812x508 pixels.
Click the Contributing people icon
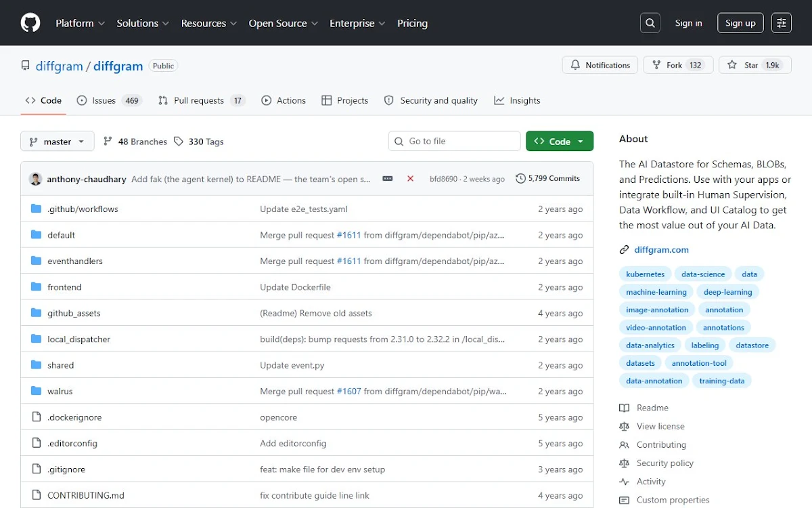click(x=624, y=445)
